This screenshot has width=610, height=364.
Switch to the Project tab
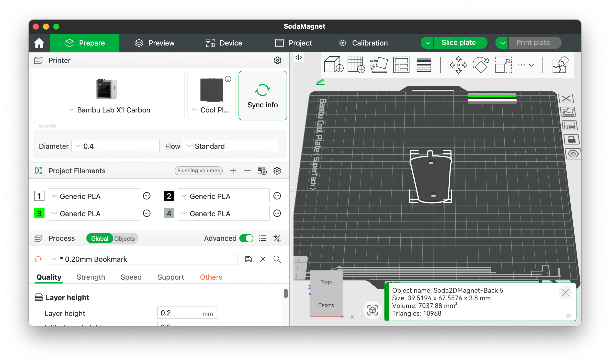click(x=293, y=43)
